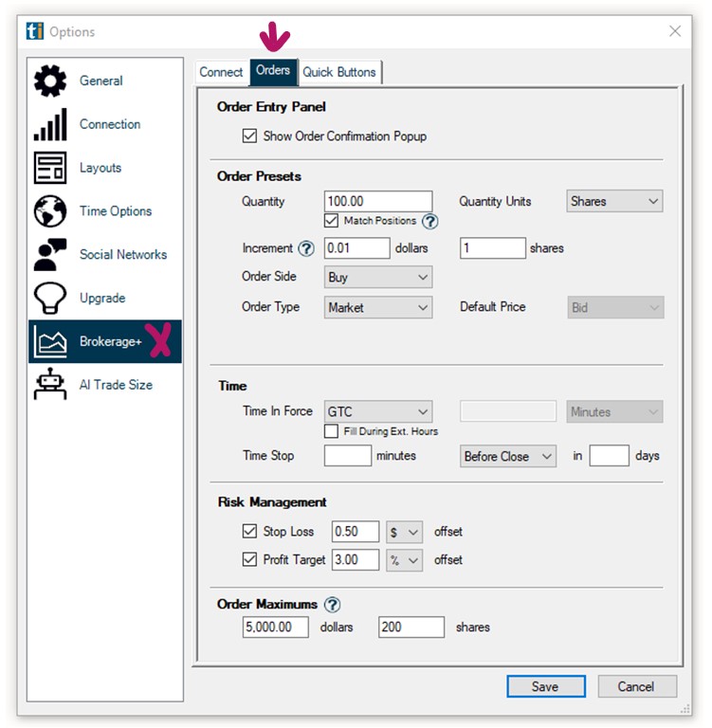
Task: Enable Fill During Ext. Hours checkbox
Action: pyautogui.click(x=331, y=431)
